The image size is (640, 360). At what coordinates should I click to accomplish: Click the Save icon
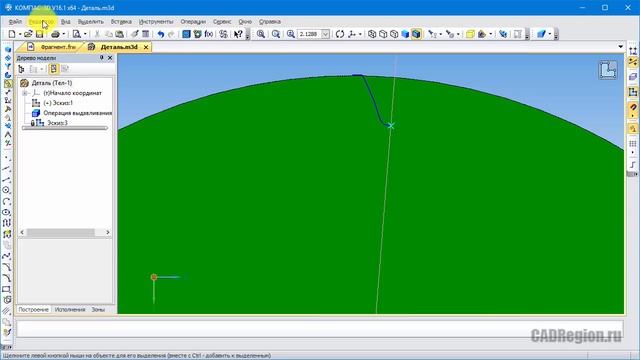39,34
